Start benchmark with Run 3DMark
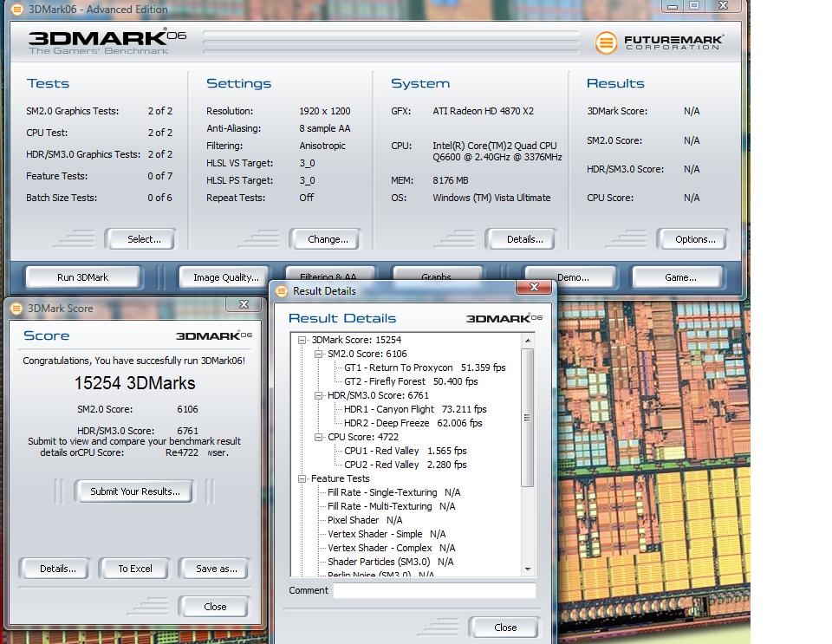Viewport: 832px width, 644px height. 83,277
